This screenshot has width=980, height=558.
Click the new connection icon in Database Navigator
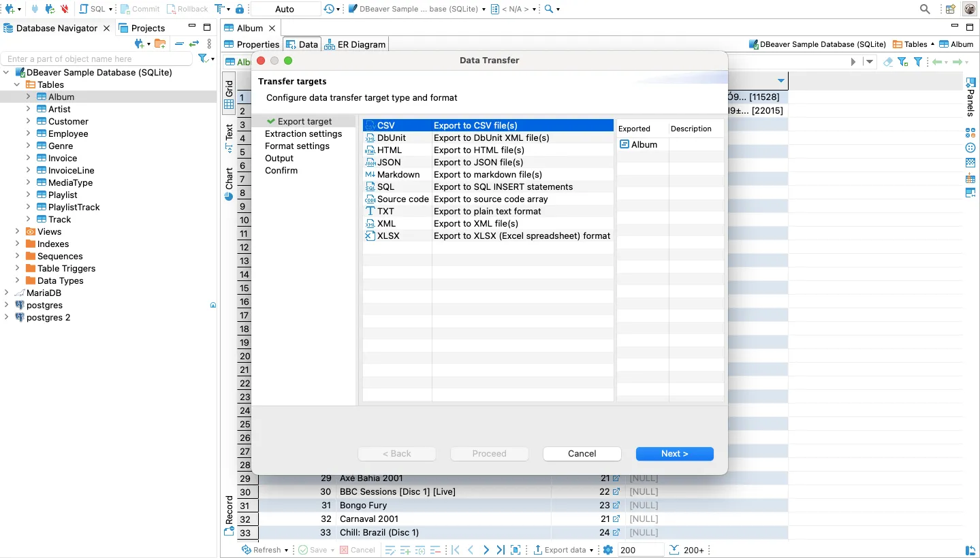pos(140,44)
